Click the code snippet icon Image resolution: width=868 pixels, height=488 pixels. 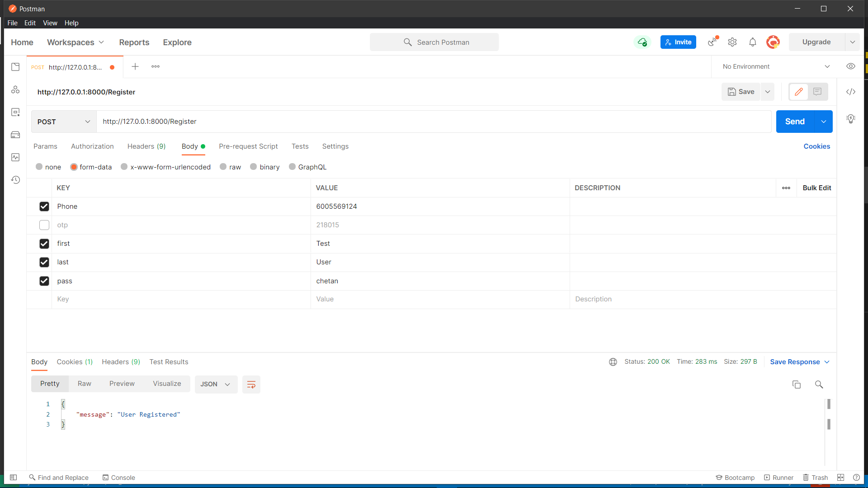[851, 92]
